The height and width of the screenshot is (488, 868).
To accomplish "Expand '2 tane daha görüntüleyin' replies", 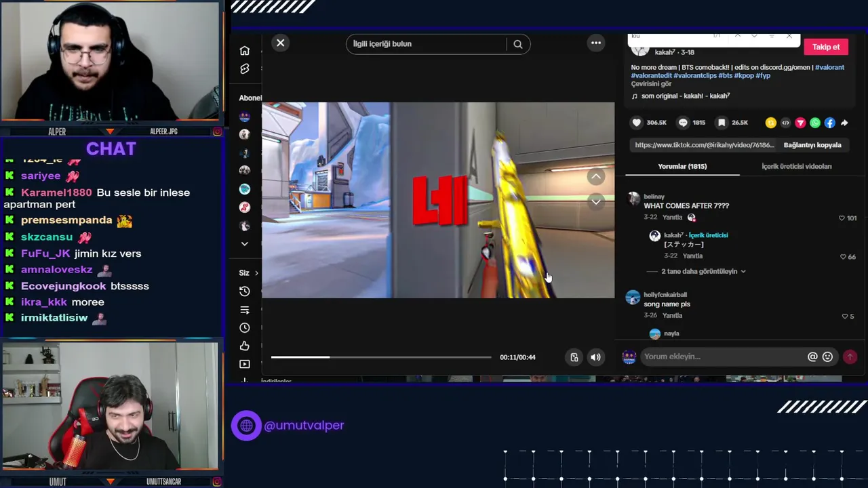I will tap(703, 271).
